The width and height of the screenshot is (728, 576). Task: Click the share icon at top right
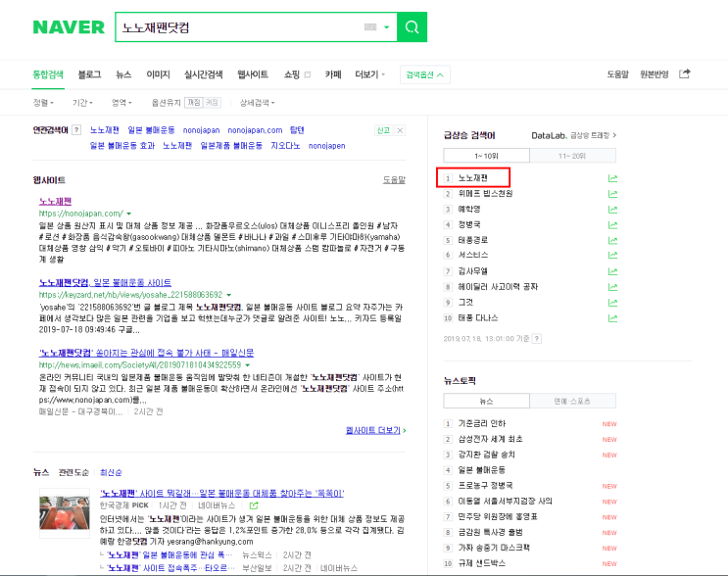(x=684, y=73)
